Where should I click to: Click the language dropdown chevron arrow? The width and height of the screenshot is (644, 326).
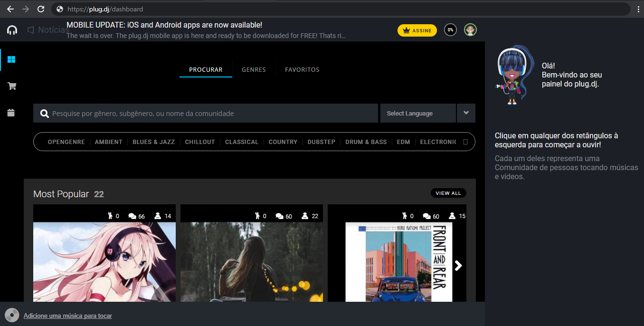tap(466, 113)
